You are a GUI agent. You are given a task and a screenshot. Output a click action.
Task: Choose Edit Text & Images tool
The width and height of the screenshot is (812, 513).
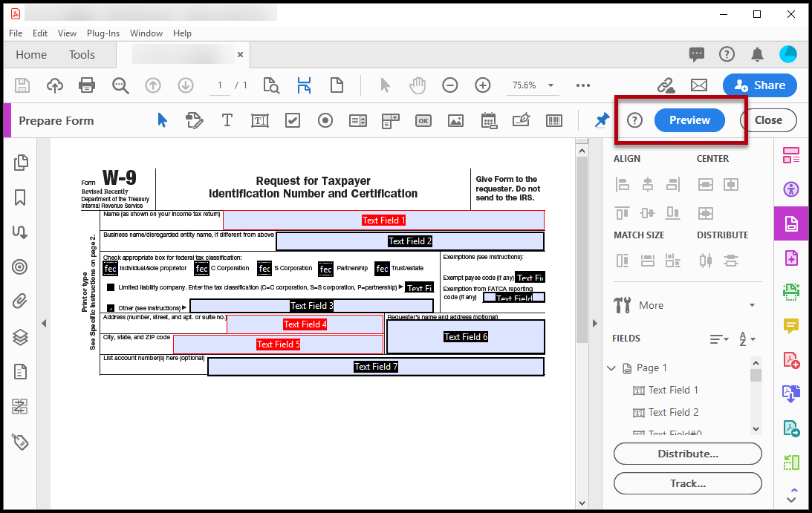(x=194, y=120)
